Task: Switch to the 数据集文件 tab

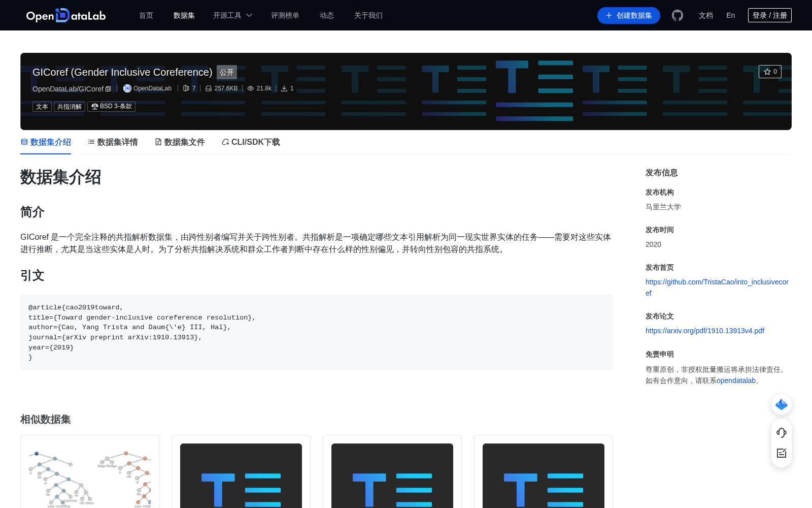Action: click(180, 142)
